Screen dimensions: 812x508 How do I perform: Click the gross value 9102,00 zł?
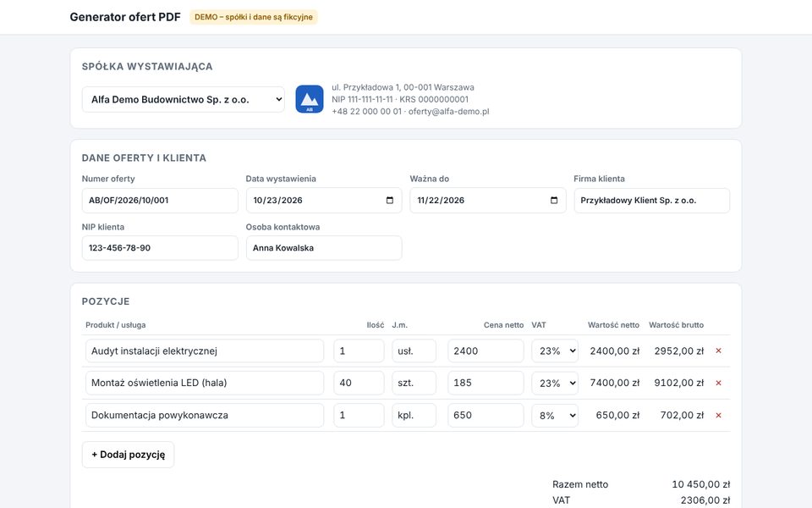point(679,383)
